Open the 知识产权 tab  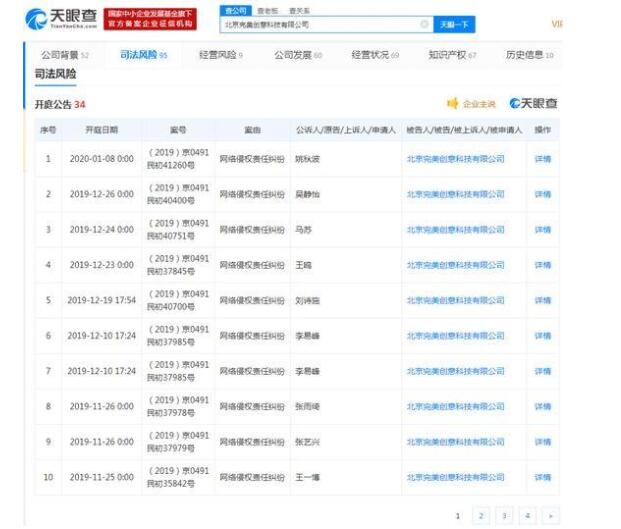click(x=452, y=55)
